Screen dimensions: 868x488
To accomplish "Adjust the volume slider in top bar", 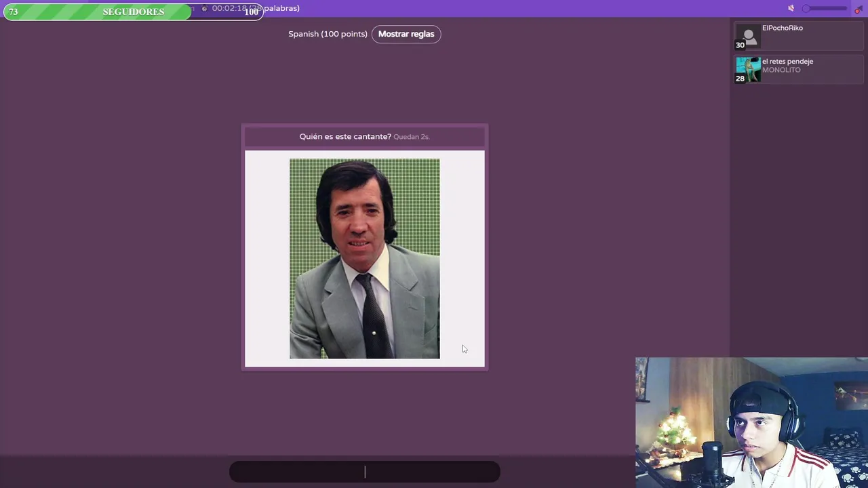I will [x=824, y=8].
